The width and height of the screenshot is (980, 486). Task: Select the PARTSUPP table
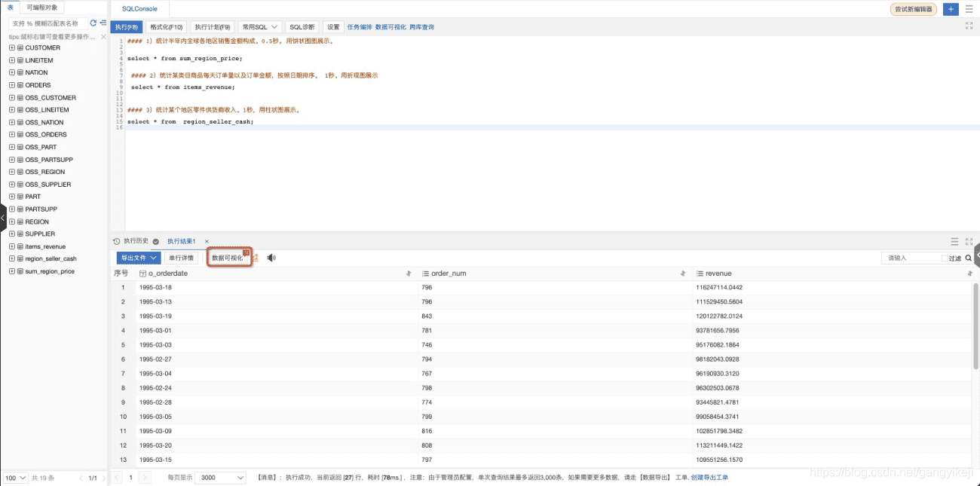pyautogui.click(x=41, y=209)
